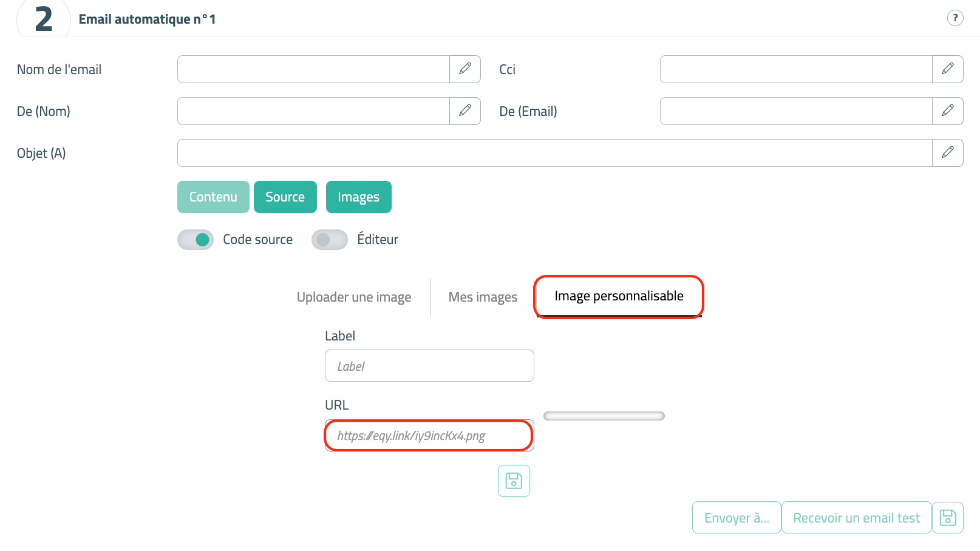Click the Images button
This screenshot has height=551, width=980.
tap(358, 197)
